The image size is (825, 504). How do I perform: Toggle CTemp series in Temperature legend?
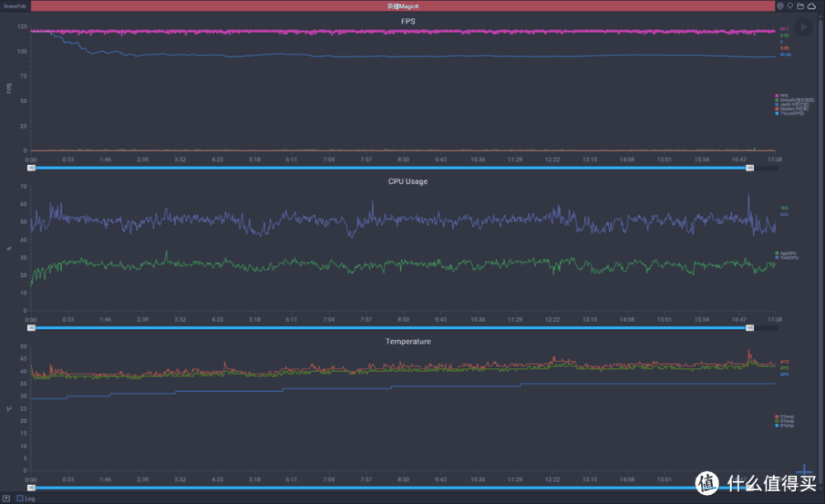click(x=785, y=417)
